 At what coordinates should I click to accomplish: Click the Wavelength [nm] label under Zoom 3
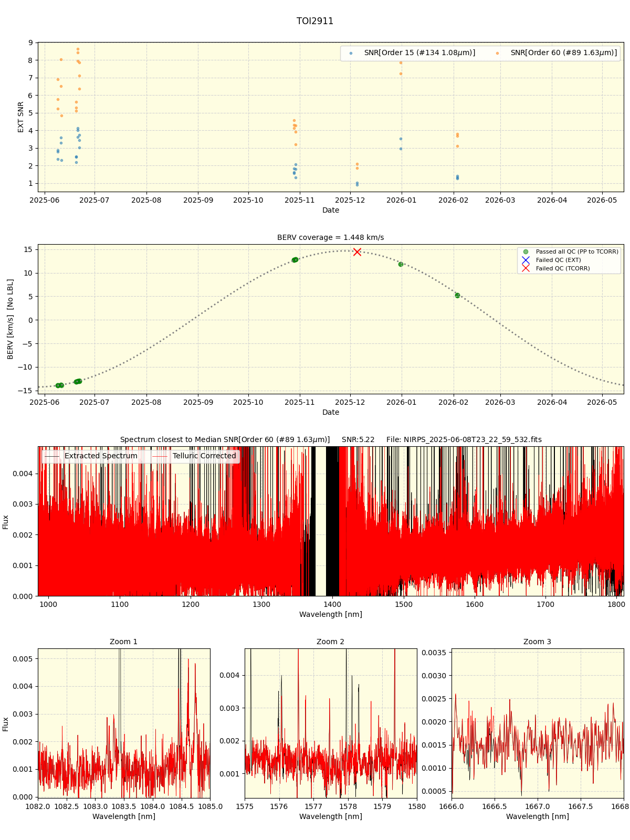tap(538, 816)
